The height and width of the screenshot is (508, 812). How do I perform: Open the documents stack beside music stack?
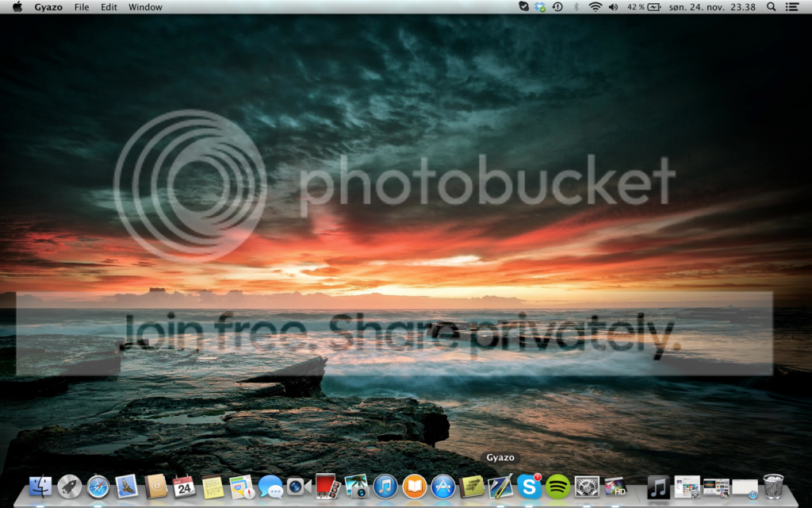[688, 487]
